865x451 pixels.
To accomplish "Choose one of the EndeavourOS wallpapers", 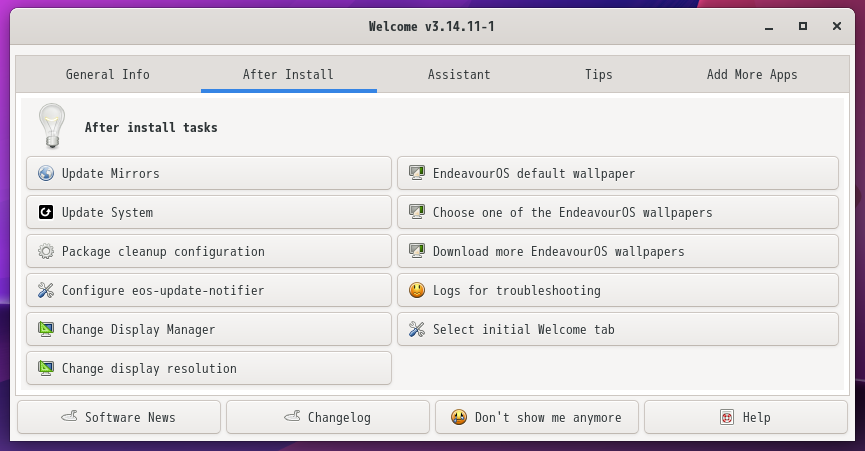I will click(x=618, y=212).
